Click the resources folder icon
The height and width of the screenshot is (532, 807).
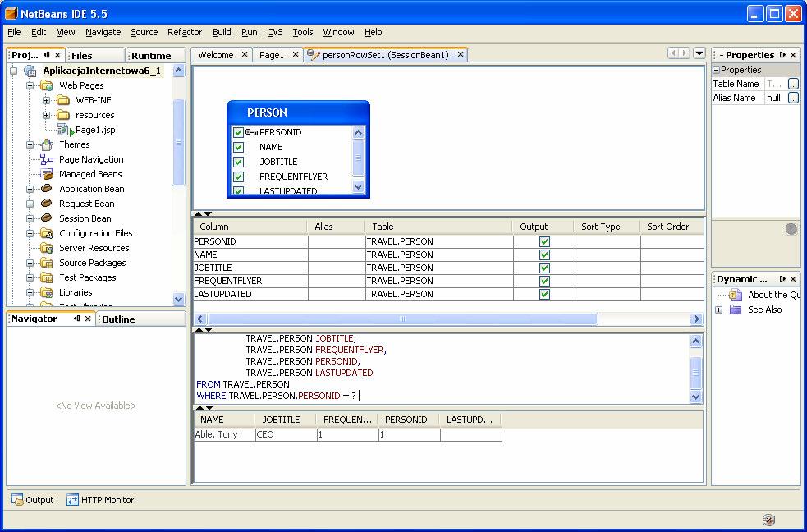click(62, 115)
